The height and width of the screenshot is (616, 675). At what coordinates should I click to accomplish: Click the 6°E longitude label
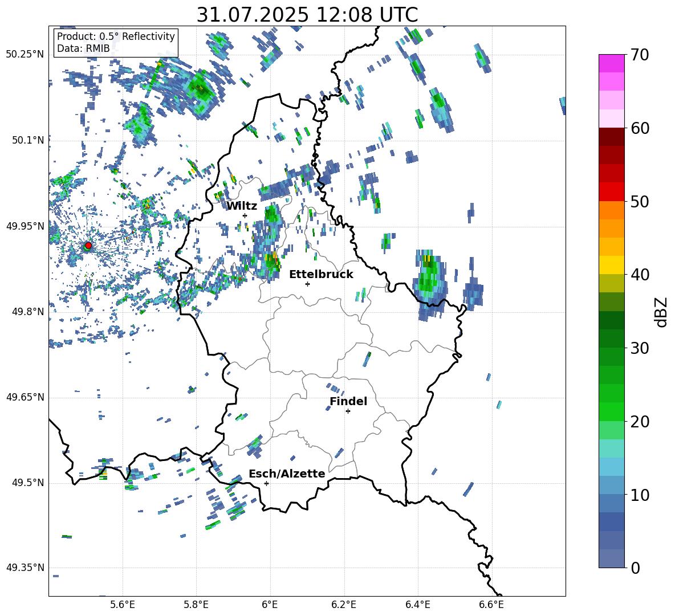[x=270, y=605]
